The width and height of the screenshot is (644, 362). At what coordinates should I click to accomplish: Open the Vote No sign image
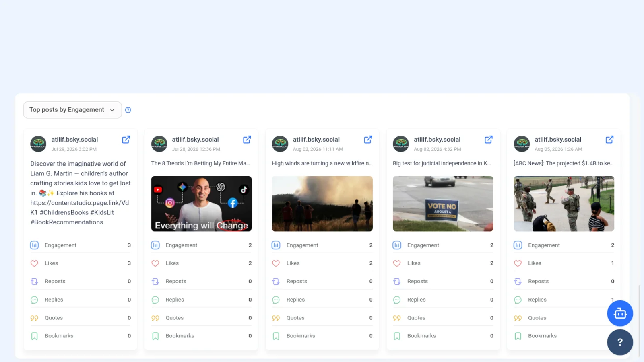click(443, 204)
